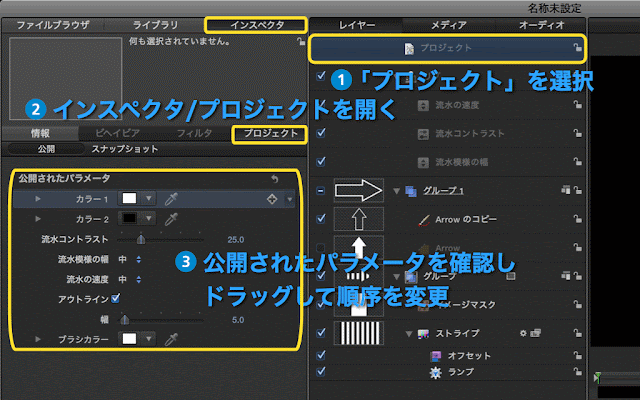This screenshot has width=640, height=400.
Task: Uncheck the 流水コントラスト layer row checkbox
Action: pyautogui.click(x=321, y=133)
